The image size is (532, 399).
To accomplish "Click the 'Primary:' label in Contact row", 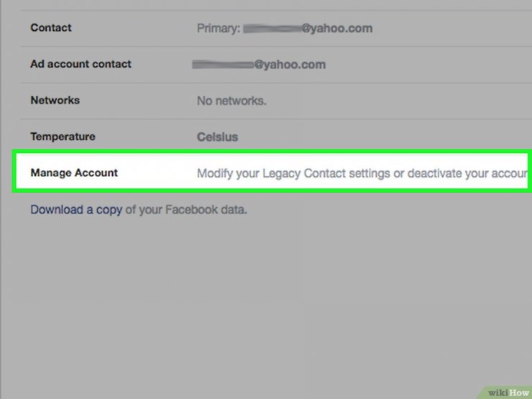I will [219, 28].
